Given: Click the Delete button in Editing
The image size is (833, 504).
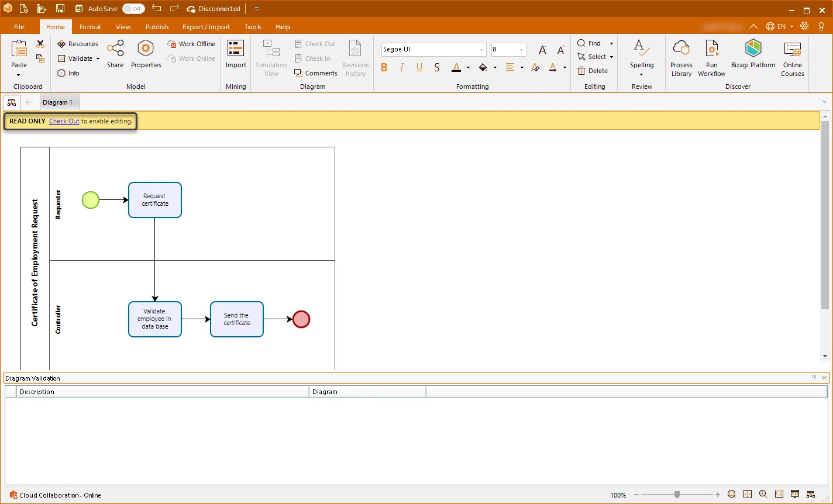Looking at the screenshot, I should click(593, 71).
